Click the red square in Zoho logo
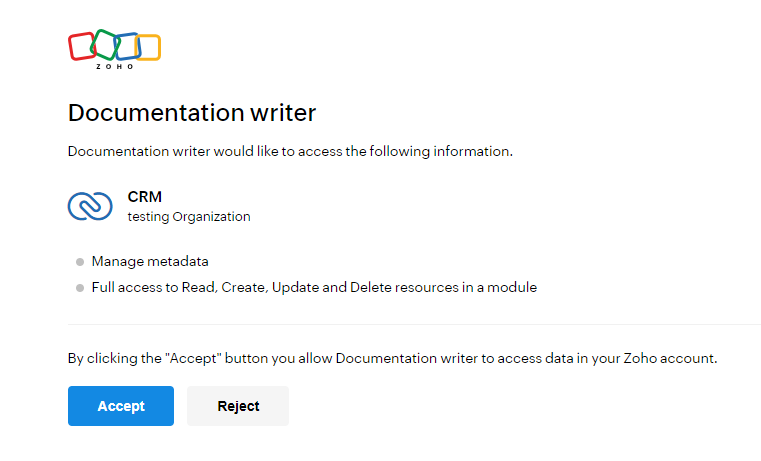 click(82, 47)
